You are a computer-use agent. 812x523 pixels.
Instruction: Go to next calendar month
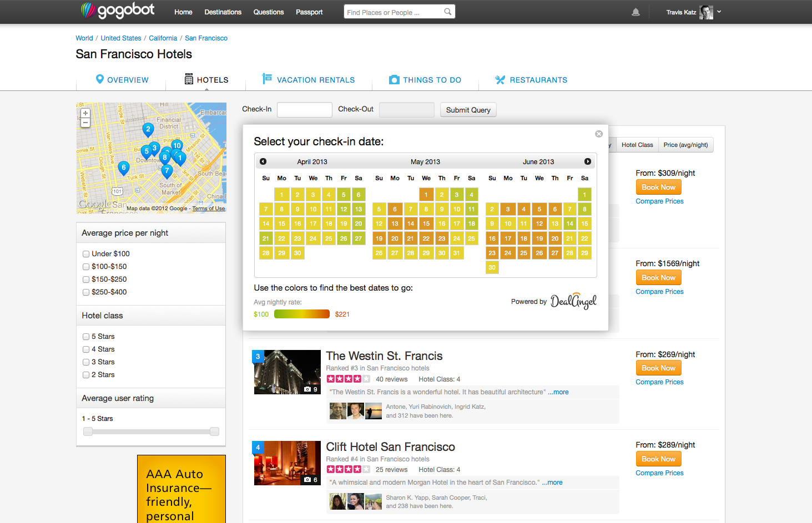pyautogui.click(x=588, y=161)
